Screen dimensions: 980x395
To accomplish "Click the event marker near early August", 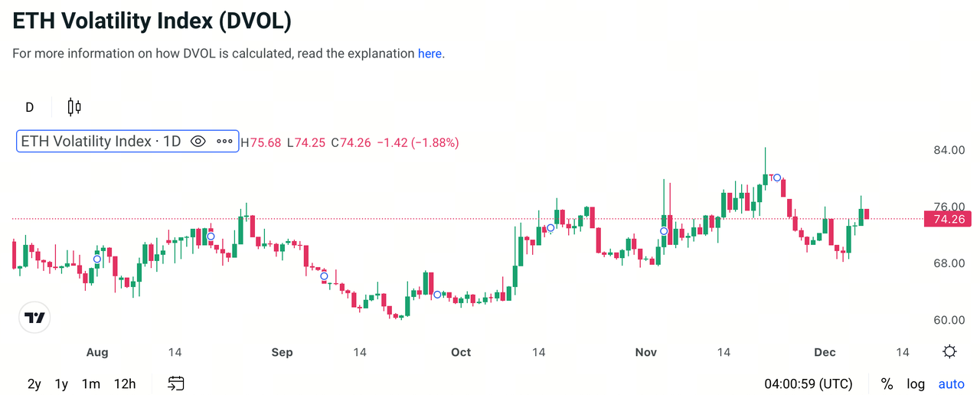I will (x=97, y=260).
